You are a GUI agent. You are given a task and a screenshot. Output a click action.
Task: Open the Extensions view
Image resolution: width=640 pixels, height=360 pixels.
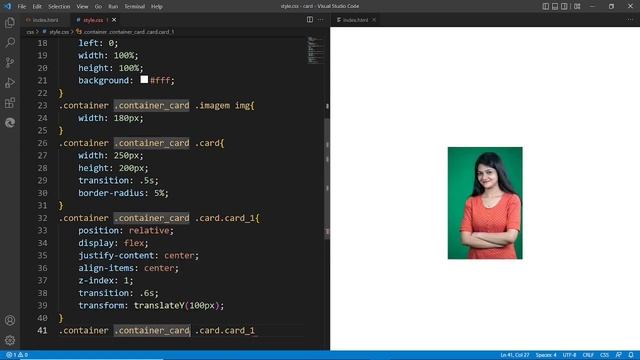pos(10,102)
